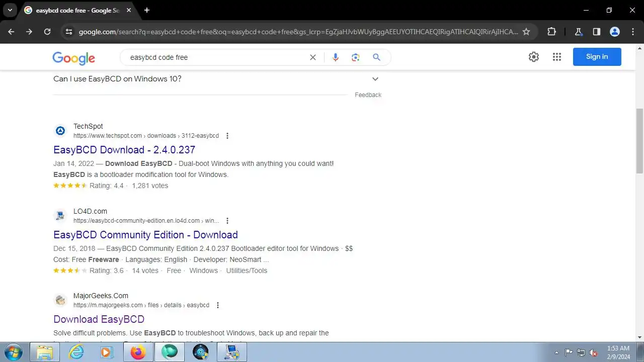Open EasyBCD Community Edition - Download link

[145, 235]
